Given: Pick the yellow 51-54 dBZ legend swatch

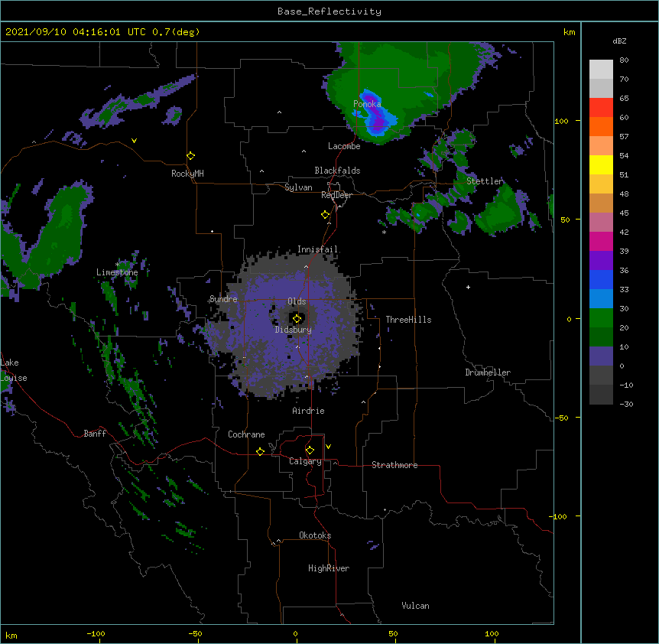Looking at the screenshot, I should point(601,165).
